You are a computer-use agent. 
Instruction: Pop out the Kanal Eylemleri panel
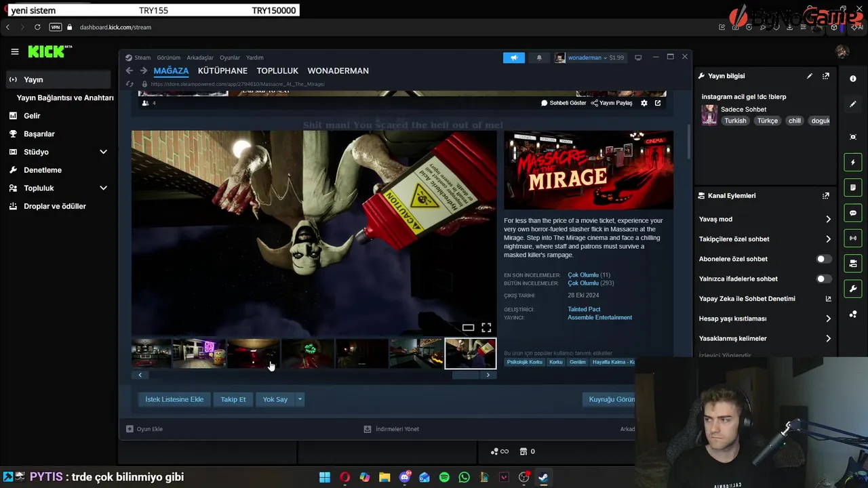pos(826,196)
